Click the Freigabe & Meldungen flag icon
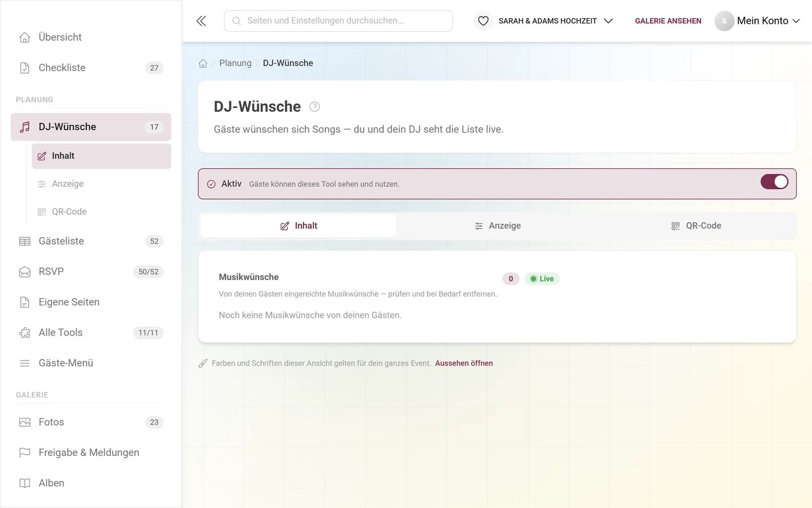 25,453
